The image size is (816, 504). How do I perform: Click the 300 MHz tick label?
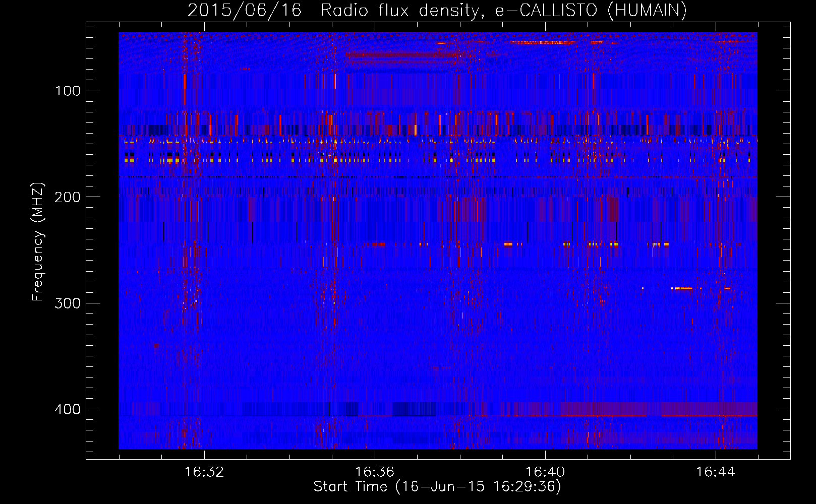tap(68, 303)
